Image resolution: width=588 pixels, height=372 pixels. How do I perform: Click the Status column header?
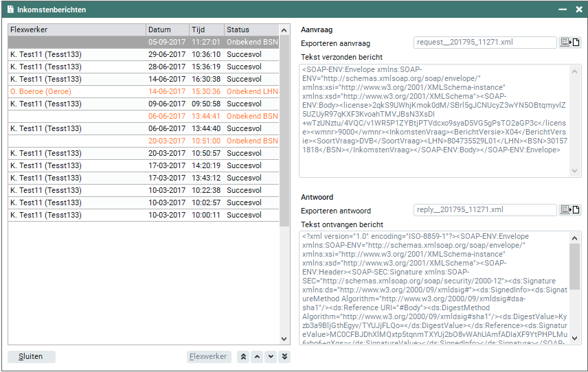250,30
